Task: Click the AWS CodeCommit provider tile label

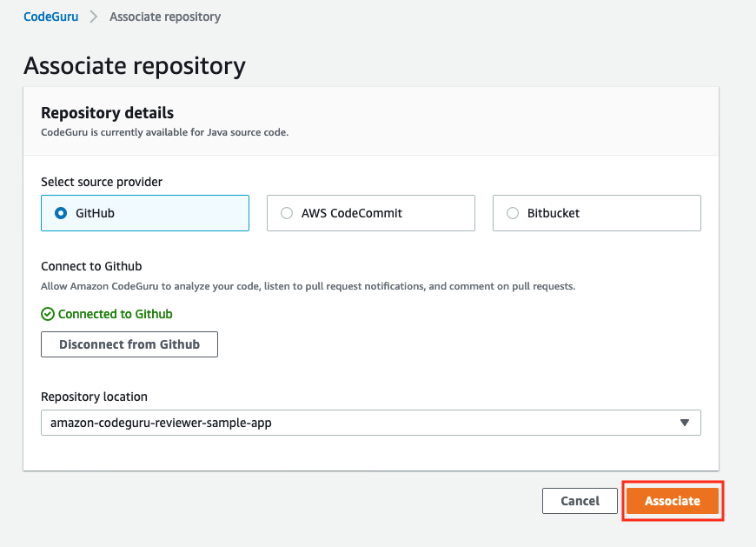Action: 351,213
